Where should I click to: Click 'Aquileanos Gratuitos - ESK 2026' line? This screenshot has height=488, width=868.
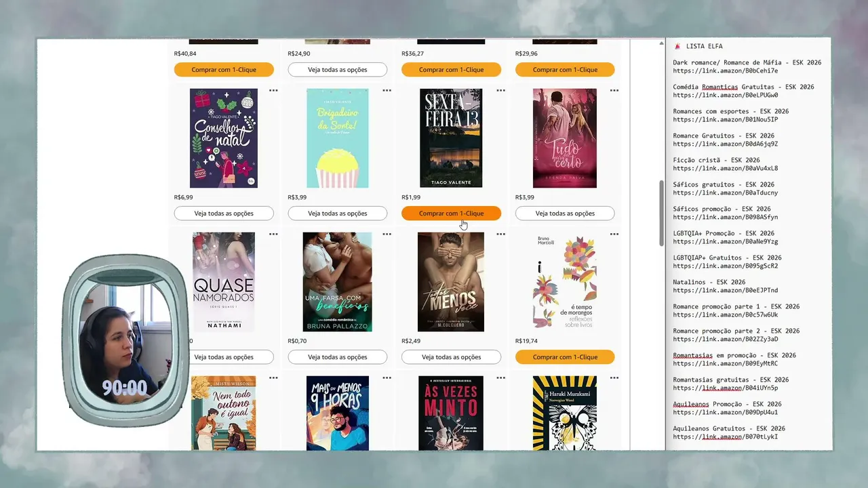[x=729, y=428]
